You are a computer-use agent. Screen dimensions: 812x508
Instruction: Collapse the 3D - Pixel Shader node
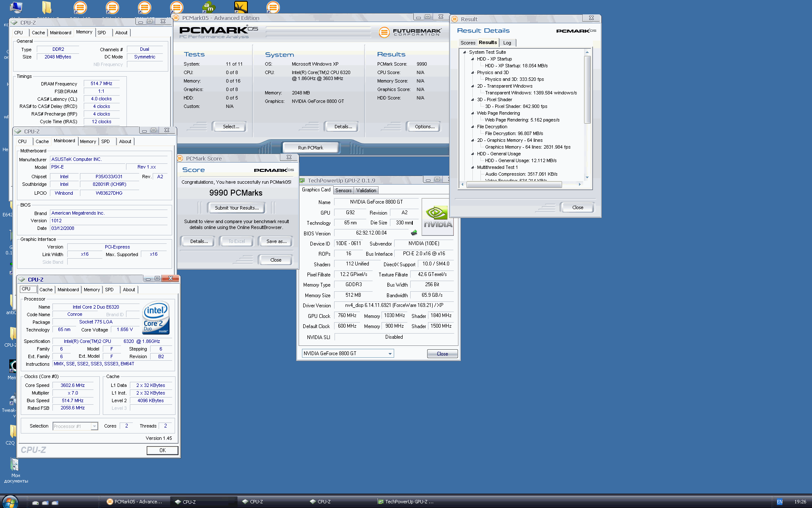pyautogui.click(x=472, y=100)
